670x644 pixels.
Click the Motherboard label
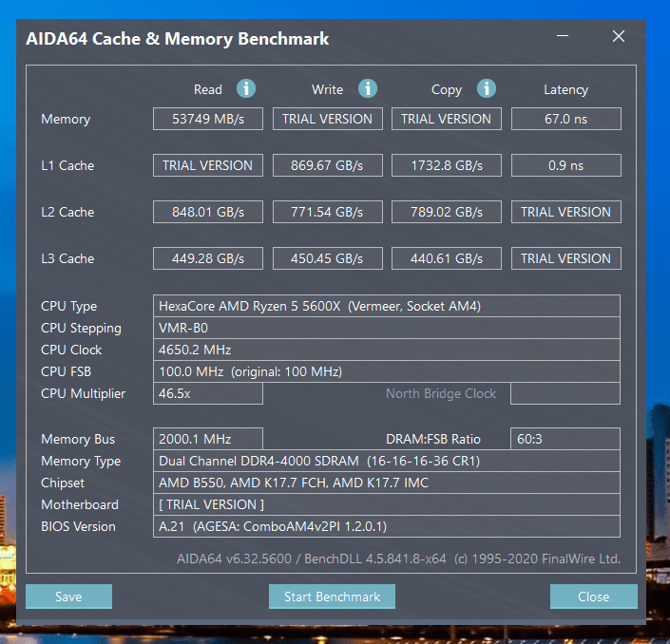pos(80,504)
